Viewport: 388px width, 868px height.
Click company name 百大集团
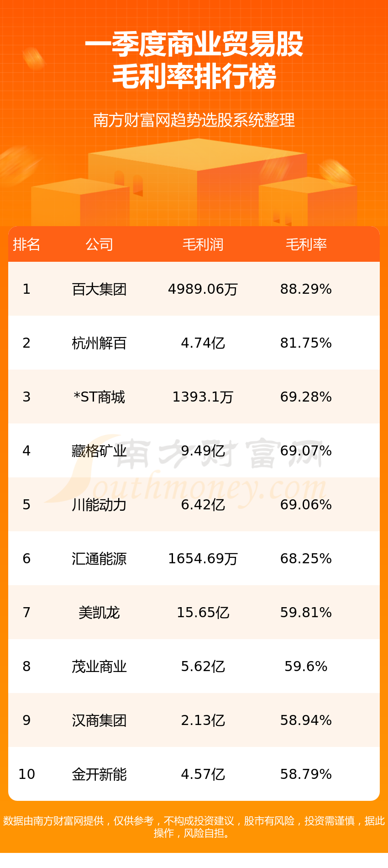tap(99, 289)
